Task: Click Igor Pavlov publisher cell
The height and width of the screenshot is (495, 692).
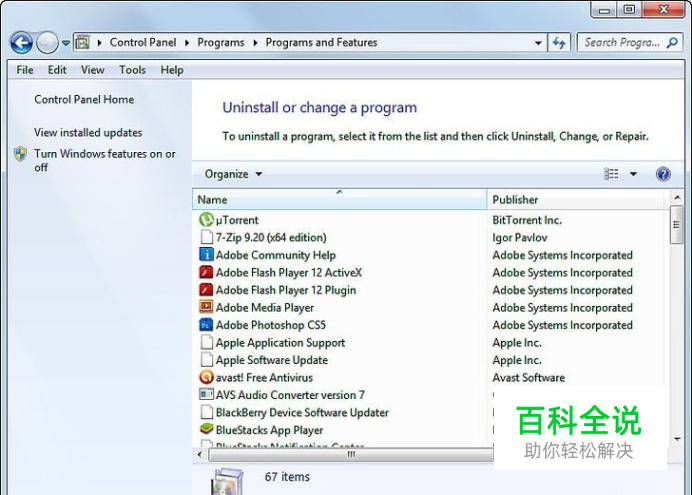Action: click(x=520, y=237)
